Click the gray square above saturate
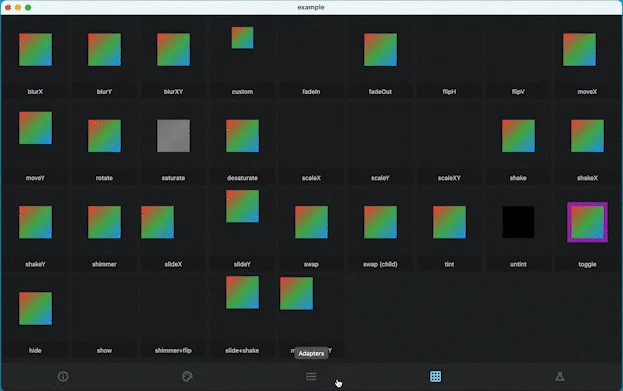623x391 pixels. pyautogui.click(x=173, y=135)
